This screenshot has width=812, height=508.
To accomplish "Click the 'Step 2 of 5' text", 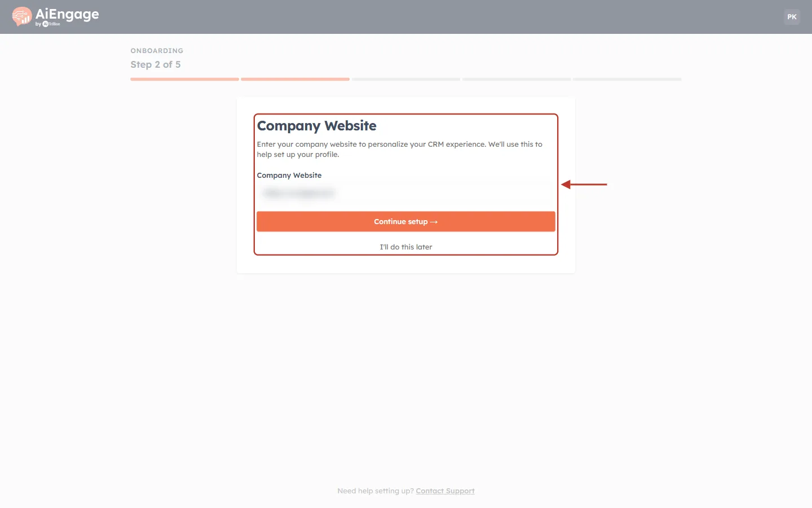I will (x=156, y=64).
